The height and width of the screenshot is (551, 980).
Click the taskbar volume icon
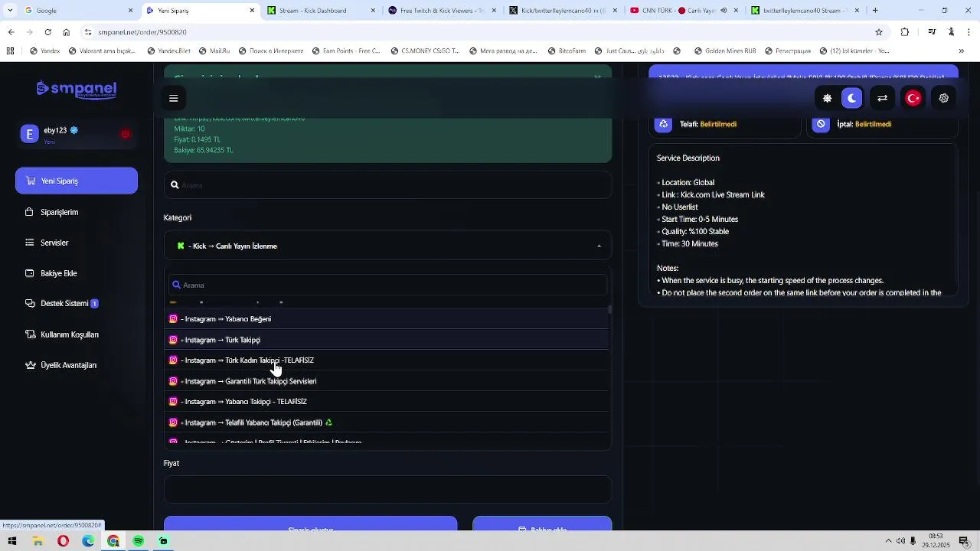pyautogui.click(x=900, y=541)
